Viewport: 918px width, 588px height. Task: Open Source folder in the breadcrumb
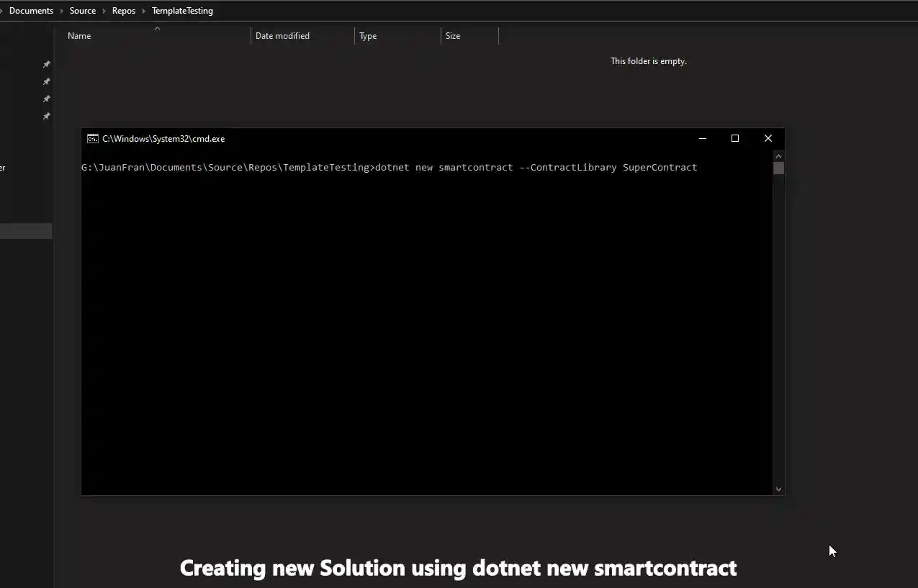[x=83, y=11]
